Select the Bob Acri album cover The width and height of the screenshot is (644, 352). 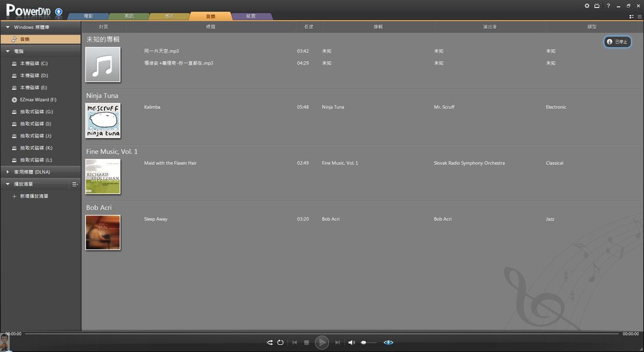(103, 233)
